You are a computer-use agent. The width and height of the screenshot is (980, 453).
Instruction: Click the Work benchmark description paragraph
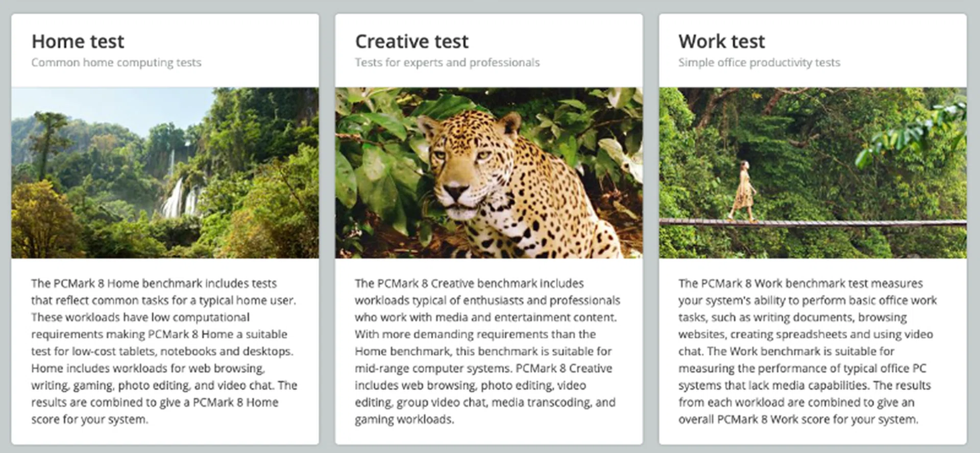806,351
